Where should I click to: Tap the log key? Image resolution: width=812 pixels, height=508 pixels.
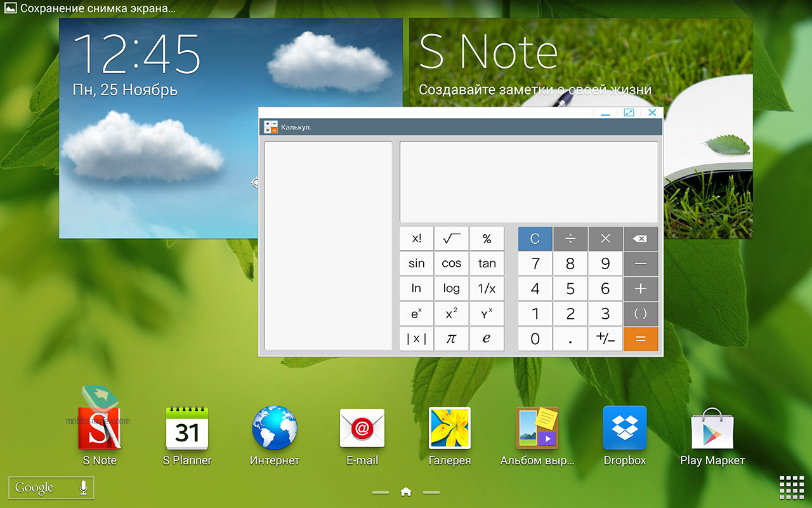(x=452, y=288)
